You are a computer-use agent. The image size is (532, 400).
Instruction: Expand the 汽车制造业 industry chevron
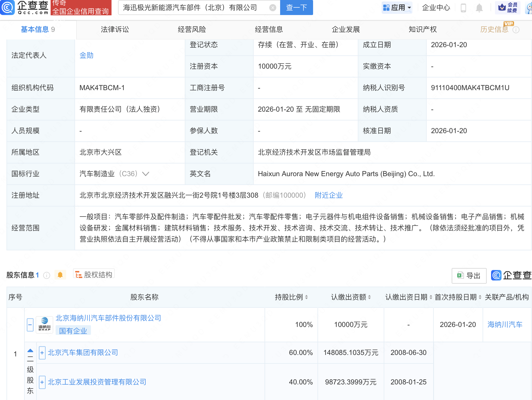[x=146, y=174]
